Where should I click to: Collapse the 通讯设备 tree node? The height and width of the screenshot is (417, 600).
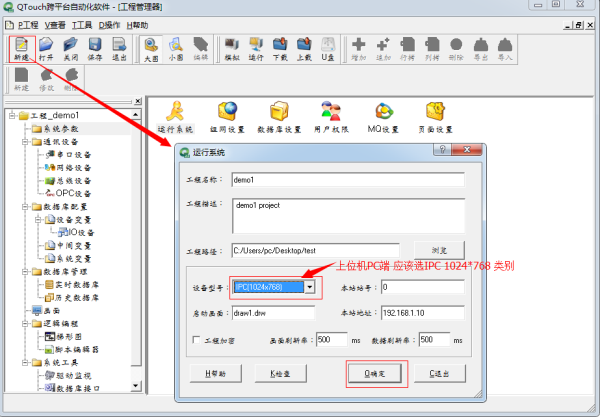tap(23, 142)
